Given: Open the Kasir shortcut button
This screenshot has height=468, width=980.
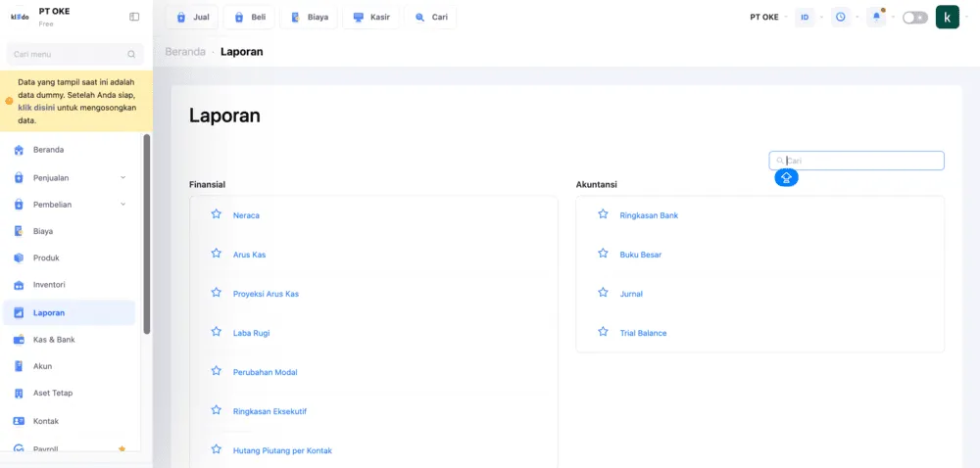Looking at the screenshot, I should point(370,18).
